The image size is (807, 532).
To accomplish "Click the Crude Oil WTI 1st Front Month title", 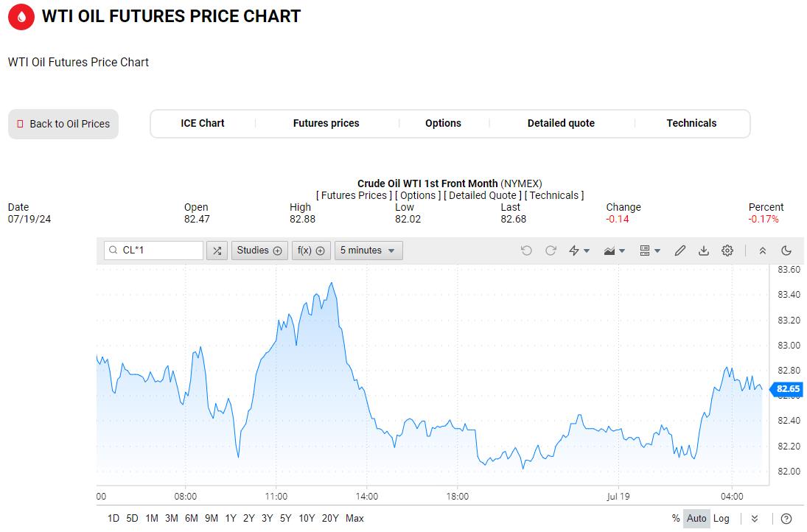I will (x=427, y=183).
